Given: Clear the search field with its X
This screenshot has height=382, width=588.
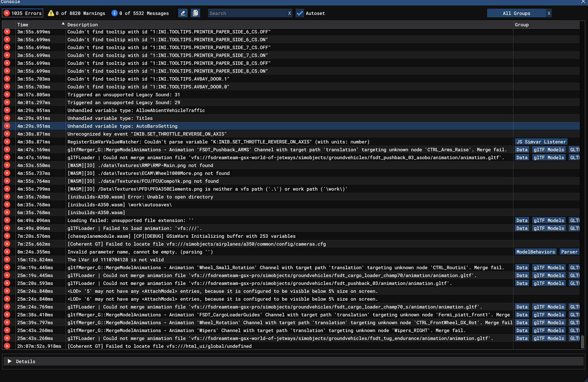Looking at the screenshot, I should (x=290, y=13).
